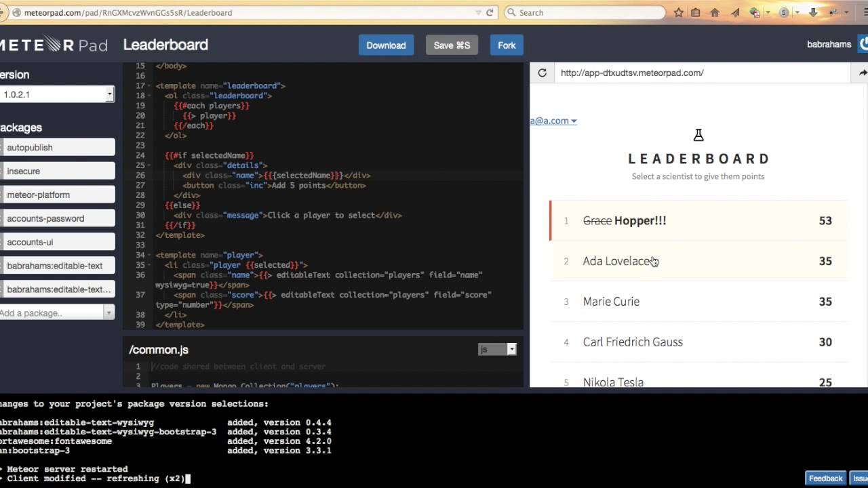Reload the browser page

pyautogui.click(x=489, y=12)
